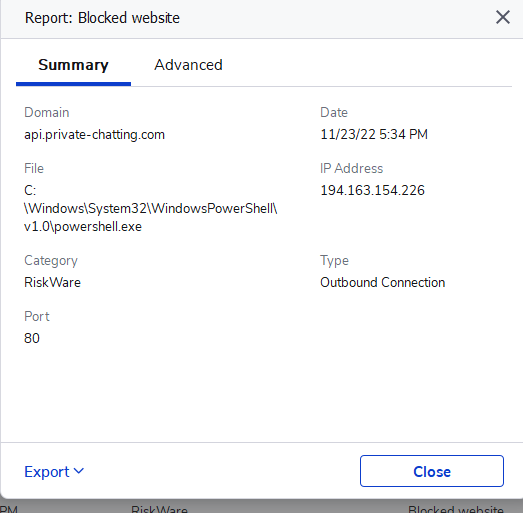523x513 pixels.
Task: Click the Blocked website entry behind the dialog
Action: [x=456, y=509]
